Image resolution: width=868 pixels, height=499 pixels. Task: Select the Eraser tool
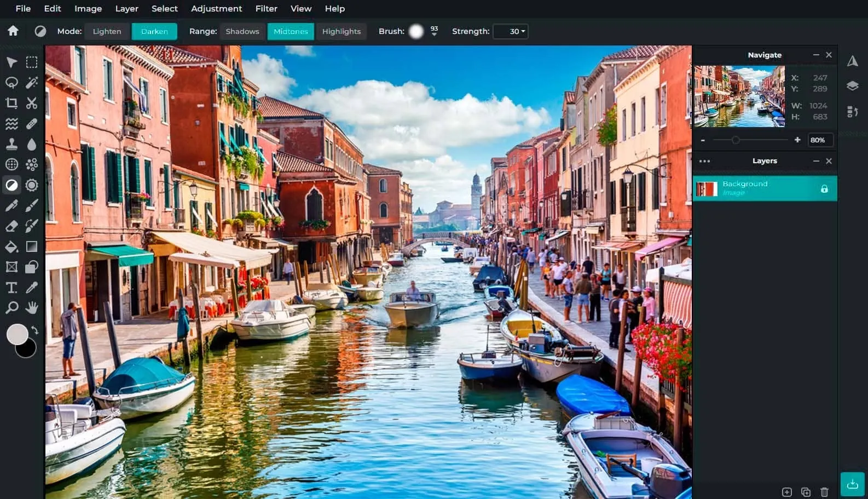[11, 226]
